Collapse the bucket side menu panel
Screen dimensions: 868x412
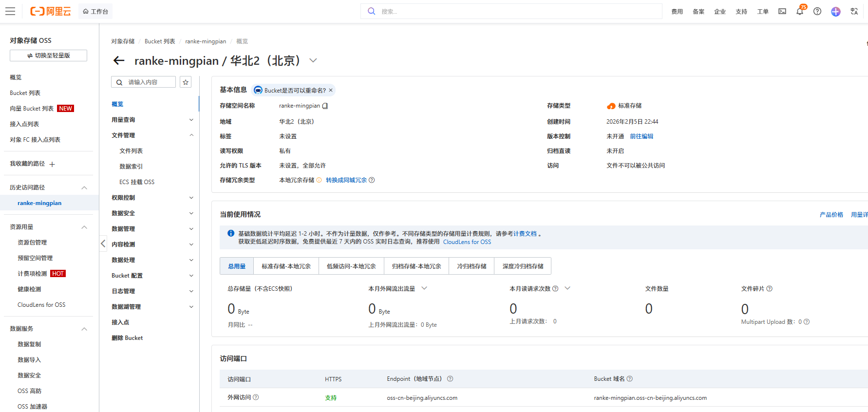click(x=103, y=243)
